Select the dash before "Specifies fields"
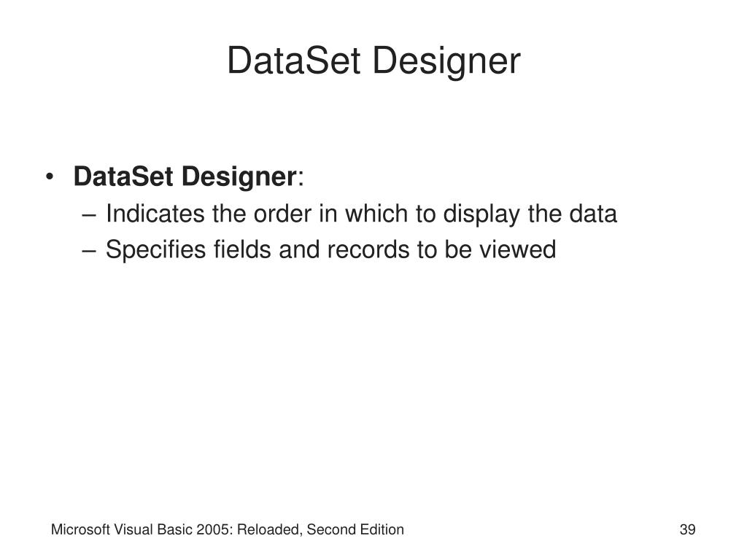 click(89, 251)
